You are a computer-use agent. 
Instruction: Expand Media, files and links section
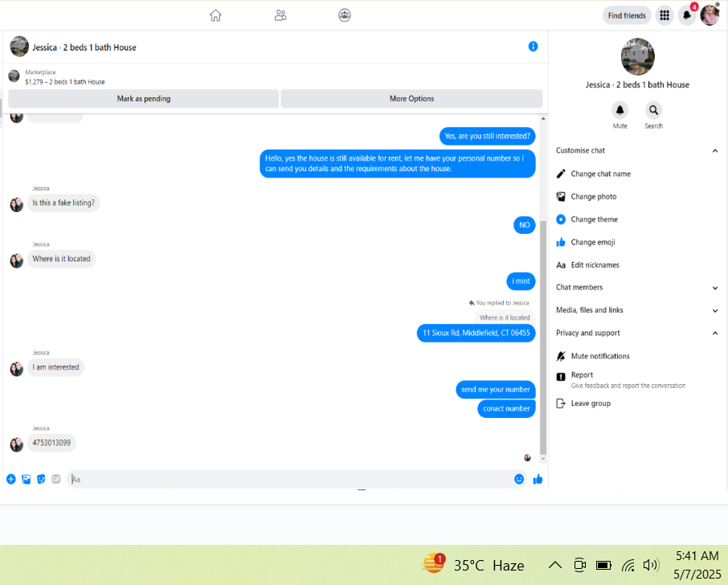715,311
